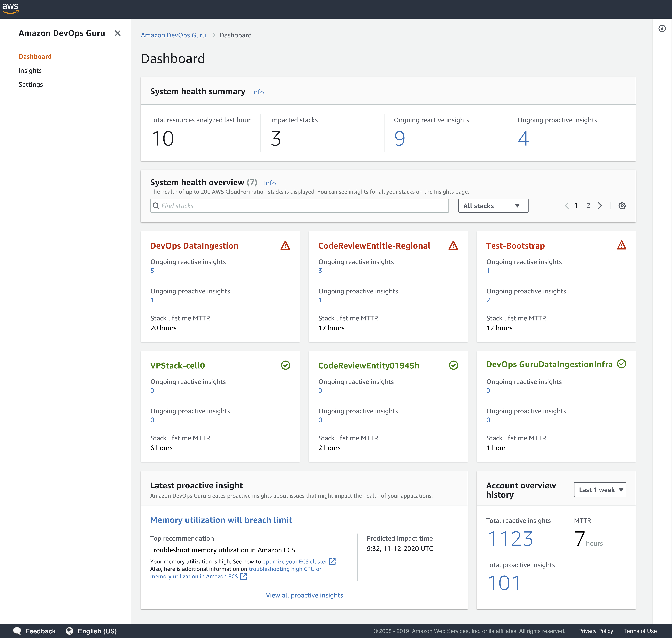
Task: Close the Amazon DevOps Guru sidebar
Action: [117, 33]
